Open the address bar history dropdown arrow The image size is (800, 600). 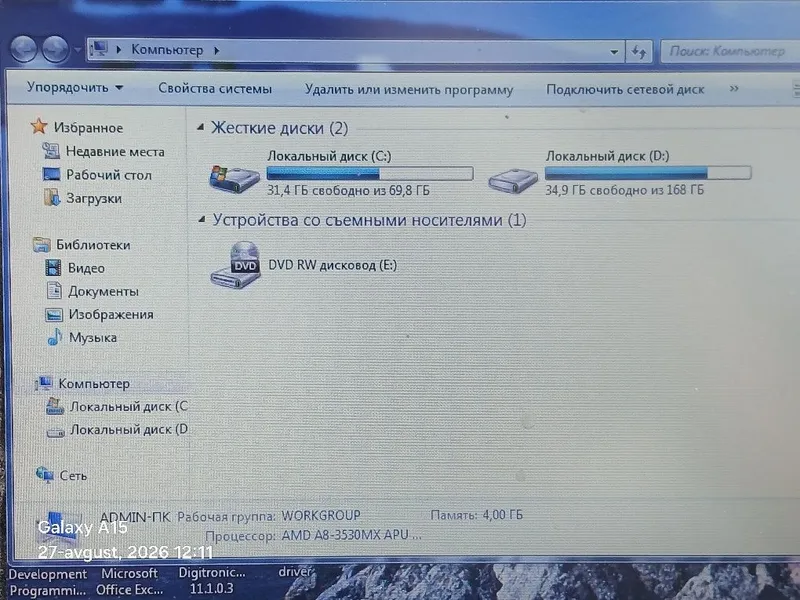[614, 52]
